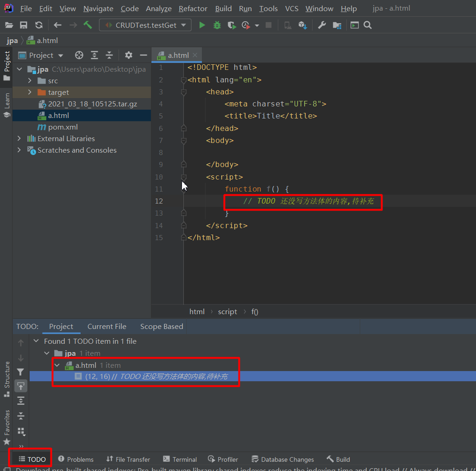476x471 pixels.
Task: Collapse the jpa project root node
Action: (x=19, y=69)
